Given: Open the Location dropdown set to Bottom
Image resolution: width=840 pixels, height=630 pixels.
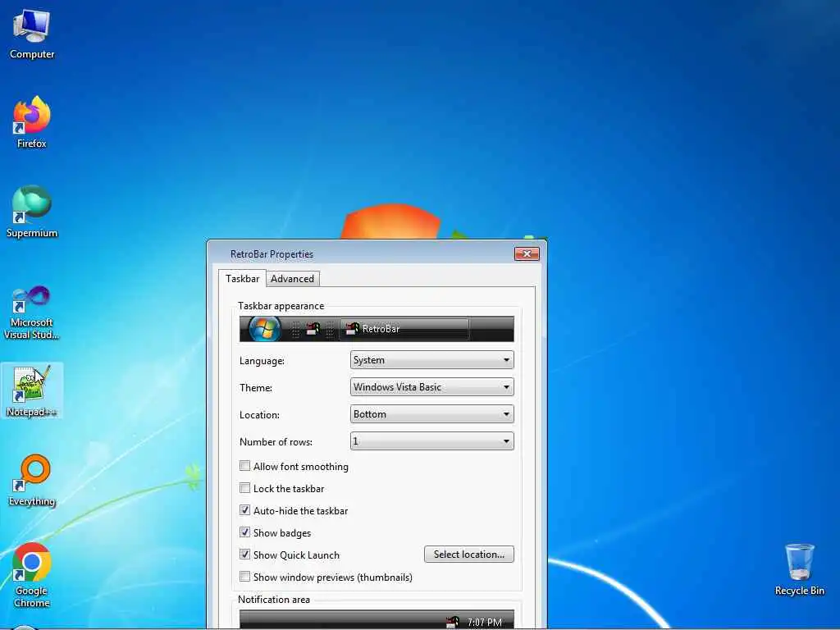Looking at the screenshot, I should [x=431, y=414].
